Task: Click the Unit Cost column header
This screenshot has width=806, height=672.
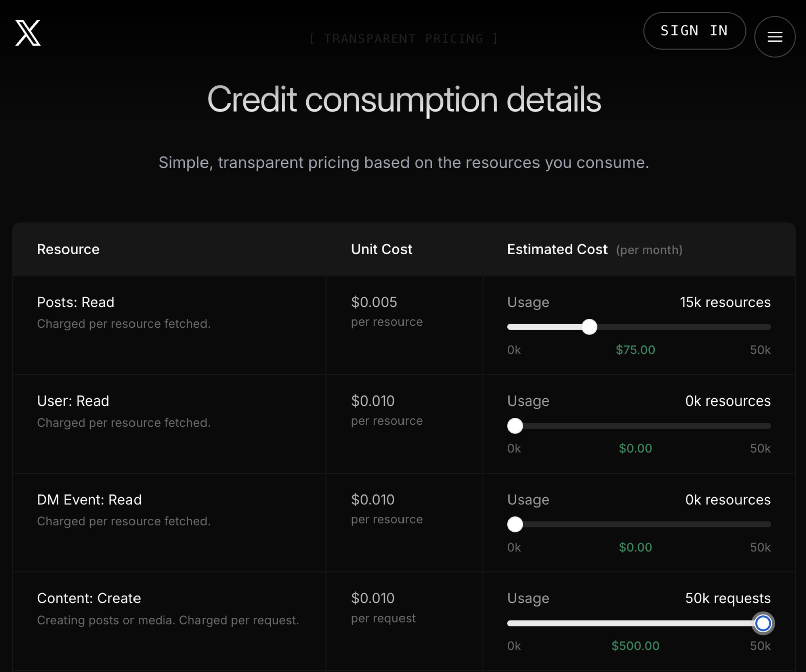Action: [x=381, y=249]
